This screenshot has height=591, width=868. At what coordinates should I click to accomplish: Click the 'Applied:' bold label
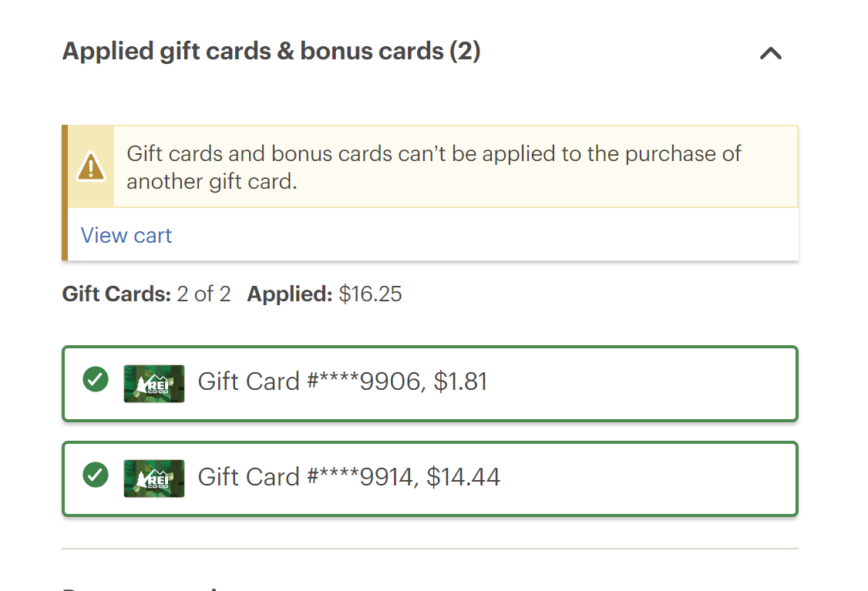290,294
